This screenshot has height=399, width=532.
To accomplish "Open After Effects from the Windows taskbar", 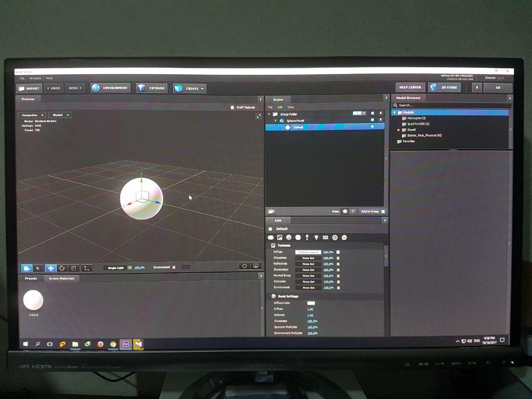I will click(126, 344).
